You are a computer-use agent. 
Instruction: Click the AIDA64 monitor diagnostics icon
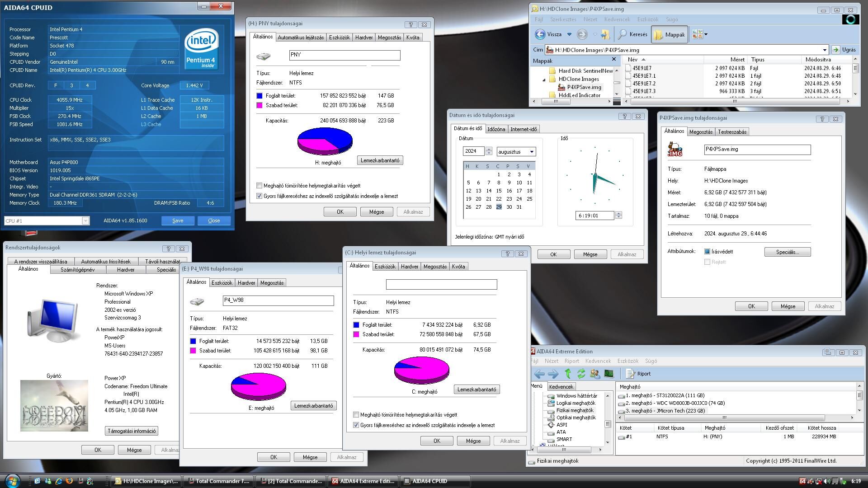point(609,374)
